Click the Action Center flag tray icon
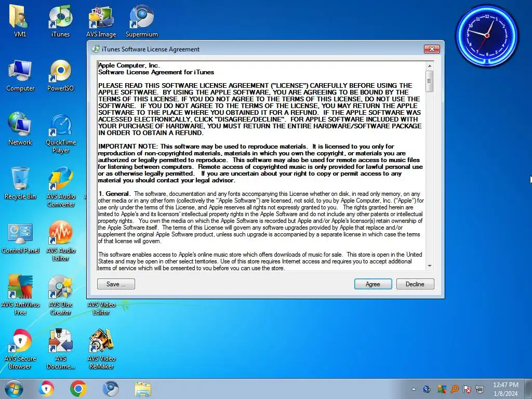Image resolution: width=532 pixels, height=399 pixels. point(467,389)
